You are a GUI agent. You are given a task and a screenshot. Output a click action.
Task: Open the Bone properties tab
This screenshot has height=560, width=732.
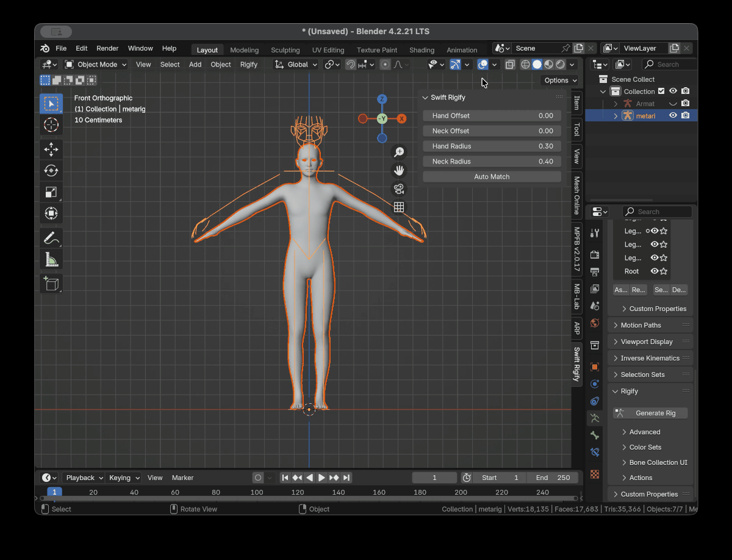click(595, 435)
